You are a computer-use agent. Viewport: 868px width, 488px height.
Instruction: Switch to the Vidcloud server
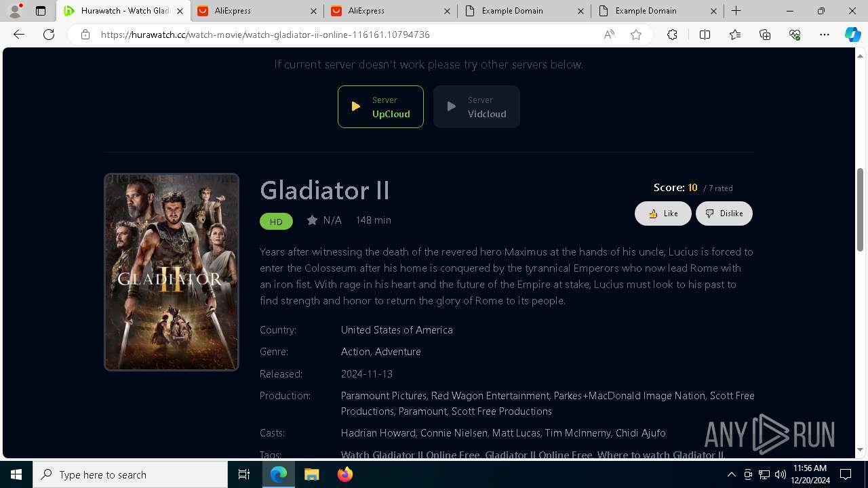click(476, 106)
